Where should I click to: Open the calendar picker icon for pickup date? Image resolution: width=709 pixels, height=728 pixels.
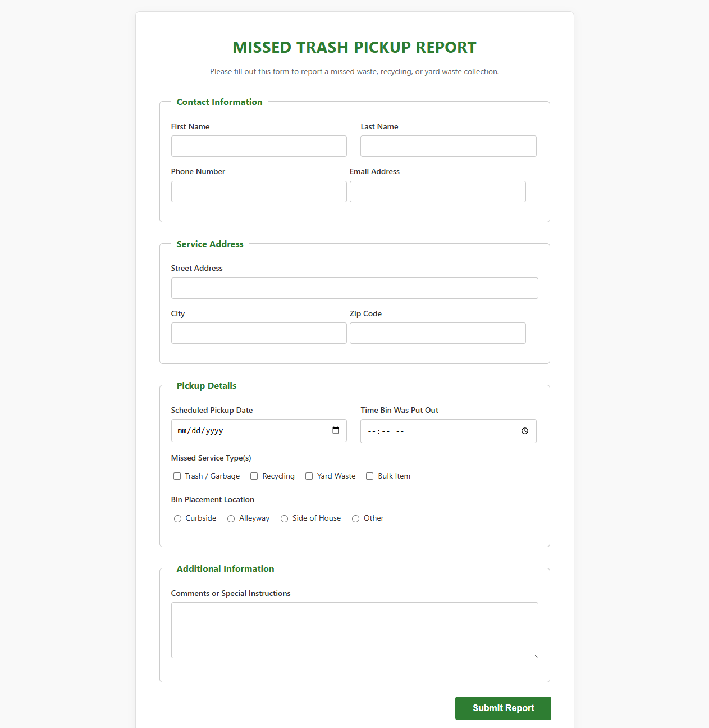coord(336,430)
